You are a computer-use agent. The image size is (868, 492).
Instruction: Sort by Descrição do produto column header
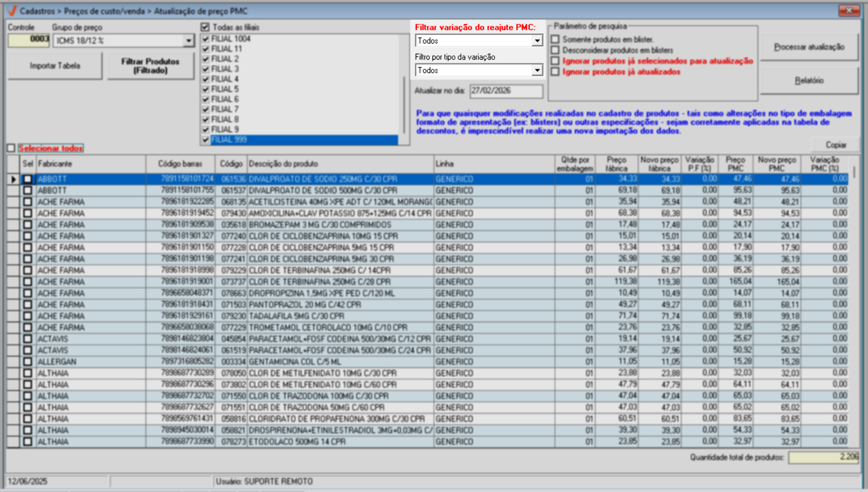pos(340,164)
